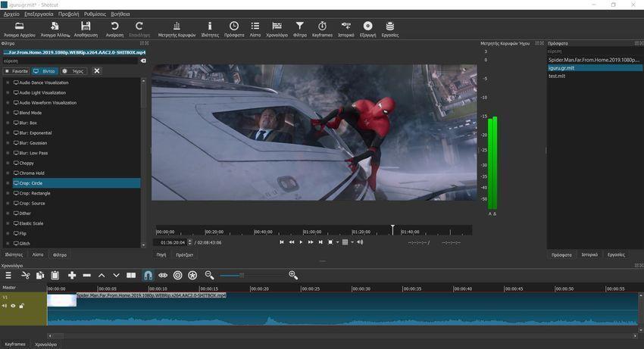Screen dimensions: 644x349
Task: Close filter chooser with X button
Action: (97, 71)
